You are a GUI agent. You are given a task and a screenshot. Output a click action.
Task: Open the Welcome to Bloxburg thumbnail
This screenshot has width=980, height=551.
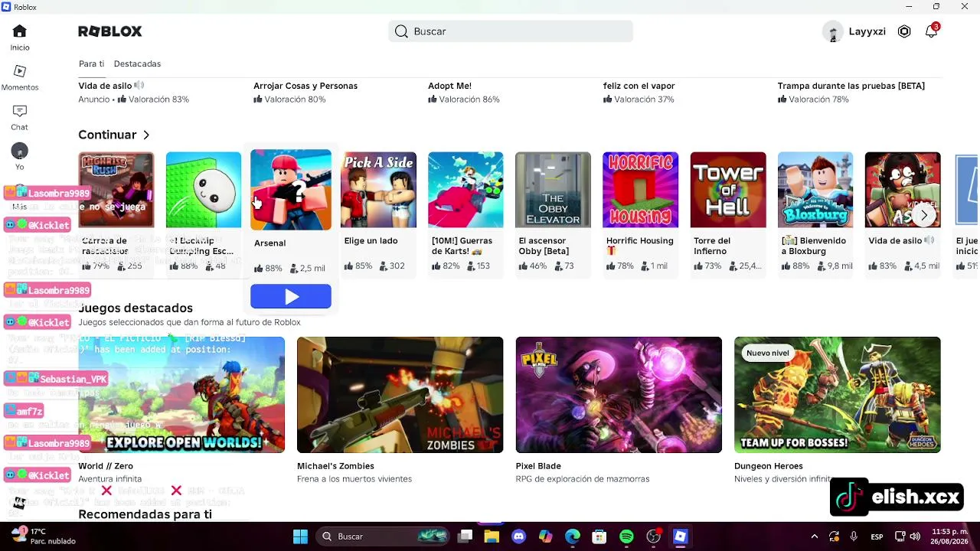(x=815, y=190)
